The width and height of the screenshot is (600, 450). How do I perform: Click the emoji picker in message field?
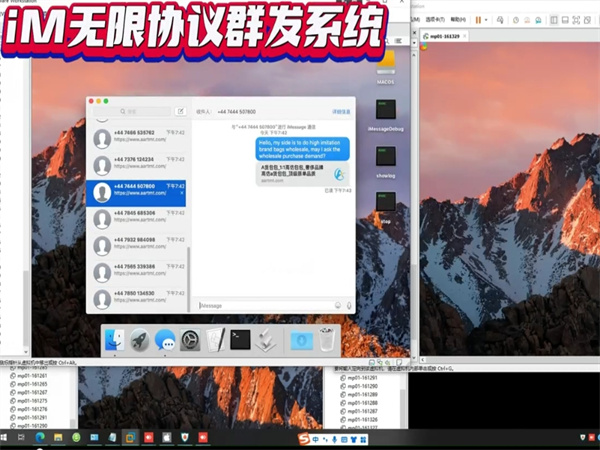(337, 305)
